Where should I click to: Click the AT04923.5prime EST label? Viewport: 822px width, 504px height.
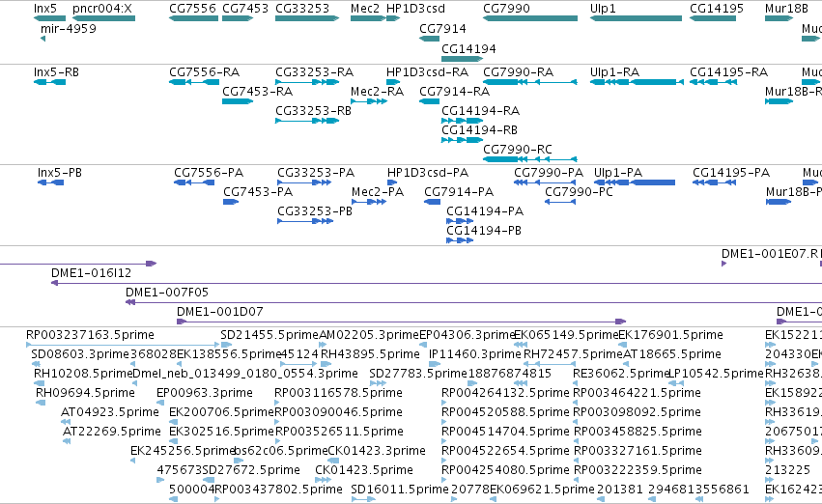(110, 412)
